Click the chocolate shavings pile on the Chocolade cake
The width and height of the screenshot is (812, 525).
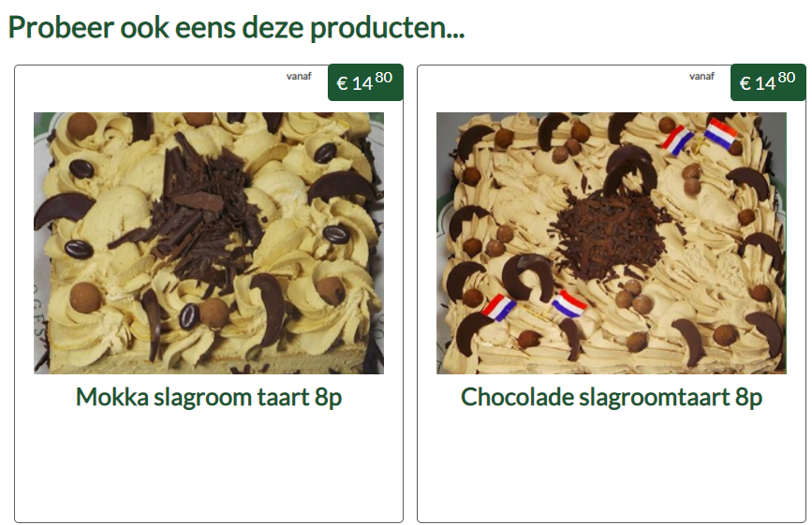point(609,233)
